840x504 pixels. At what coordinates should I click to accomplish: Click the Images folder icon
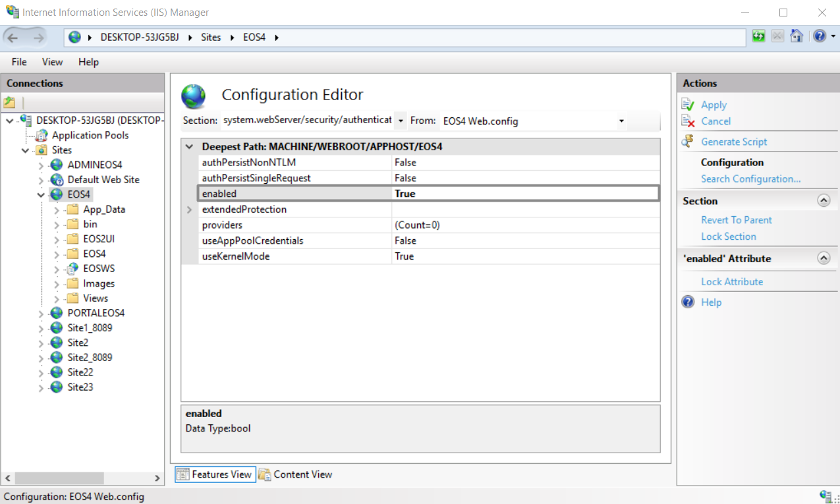pyautogui.click(x=72, y=283)
